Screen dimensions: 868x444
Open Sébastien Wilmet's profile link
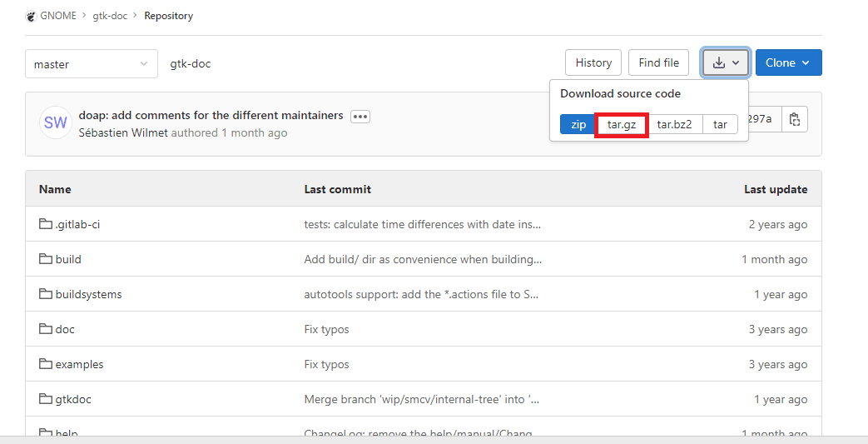tap(123, 132)
